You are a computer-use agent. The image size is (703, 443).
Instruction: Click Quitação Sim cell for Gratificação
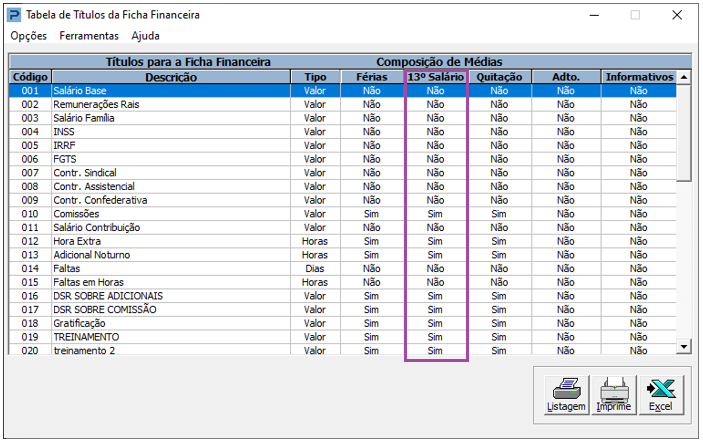tap(499, 323)
